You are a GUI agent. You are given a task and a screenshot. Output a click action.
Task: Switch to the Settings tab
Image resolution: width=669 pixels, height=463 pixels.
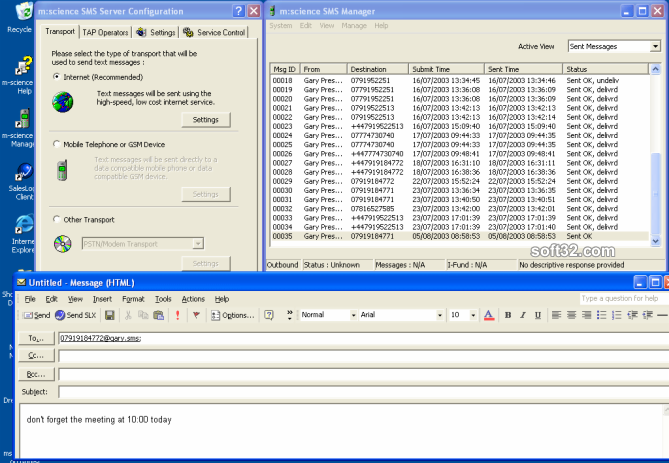[156, 32]
